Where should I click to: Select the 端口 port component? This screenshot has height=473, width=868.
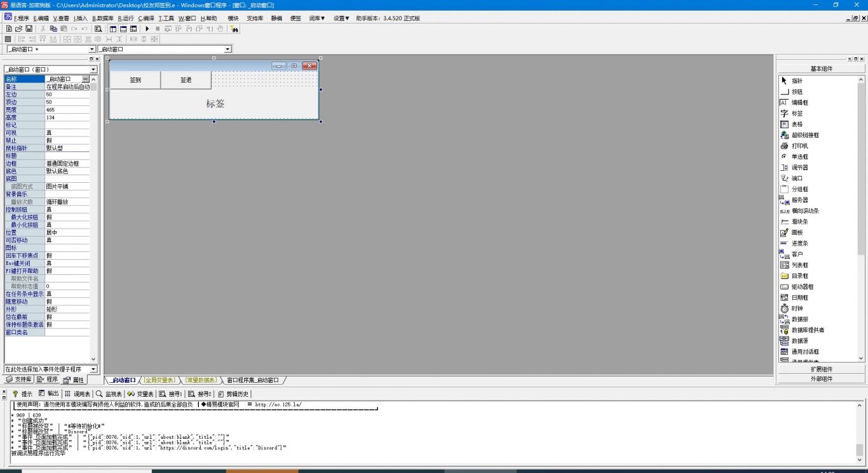point(791,178)
